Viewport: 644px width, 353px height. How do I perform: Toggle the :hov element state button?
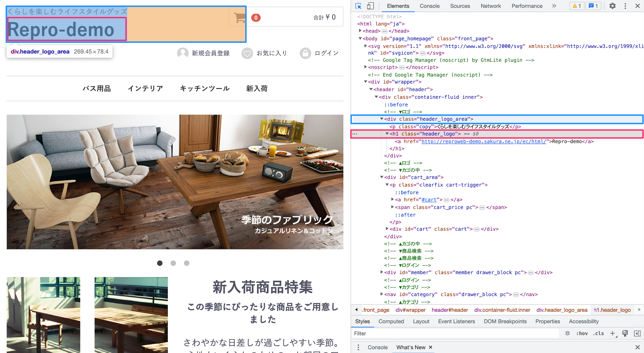[x=582, y=333]
